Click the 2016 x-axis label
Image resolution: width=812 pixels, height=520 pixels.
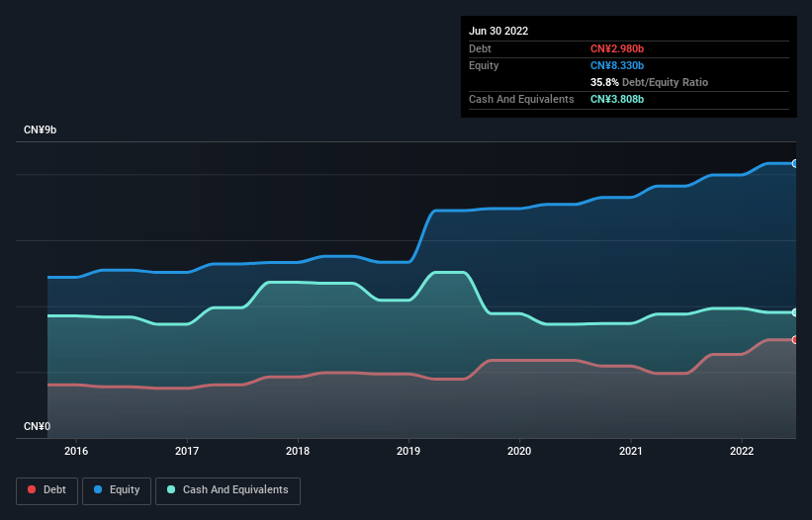[x=76, y=451]
